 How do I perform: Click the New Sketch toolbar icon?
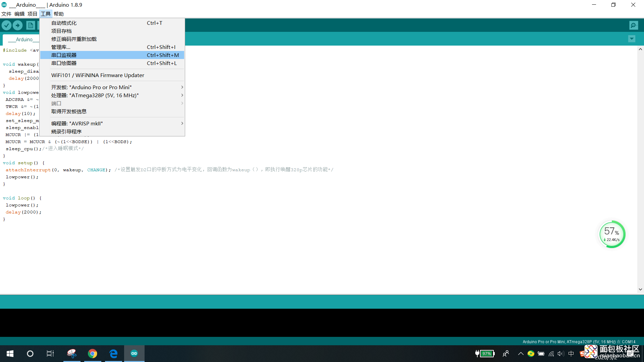coord(31,25)
